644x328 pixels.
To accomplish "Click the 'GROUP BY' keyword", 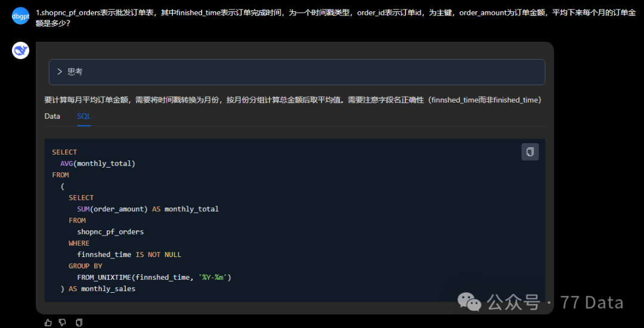I will [x=85, y=266].
